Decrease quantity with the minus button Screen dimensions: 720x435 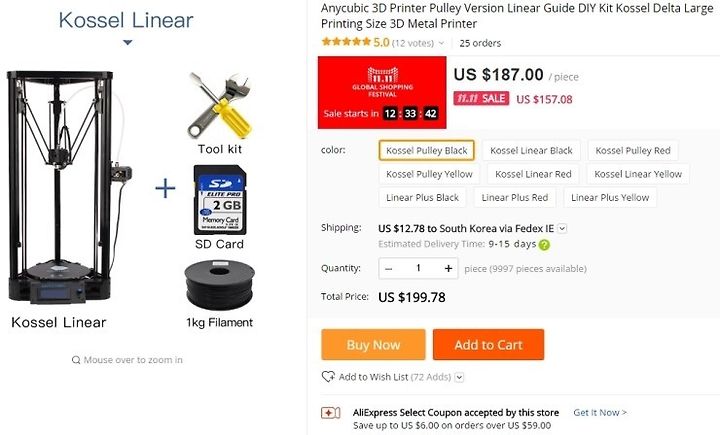tap(388, 268)
